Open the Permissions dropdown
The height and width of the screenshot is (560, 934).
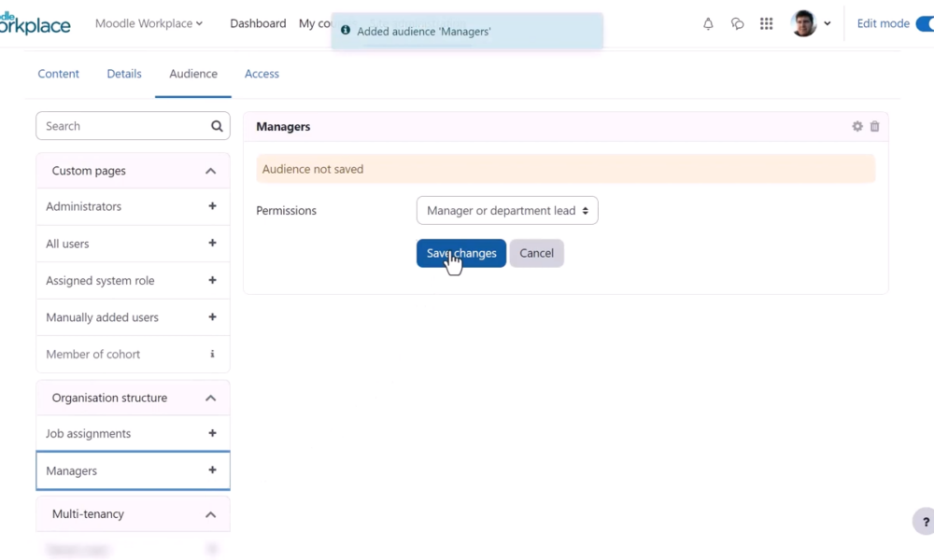coord(506,210)
